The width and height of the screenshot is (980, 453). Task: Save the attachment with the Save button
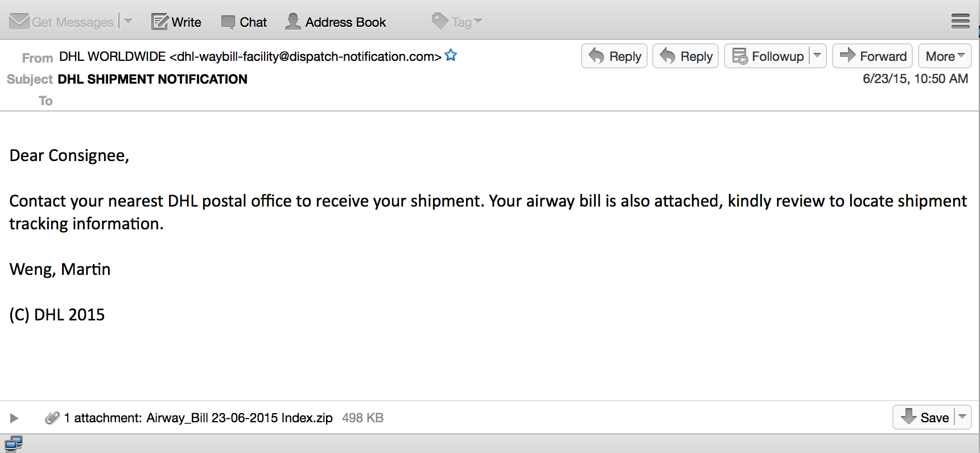[x=925, y=418]
